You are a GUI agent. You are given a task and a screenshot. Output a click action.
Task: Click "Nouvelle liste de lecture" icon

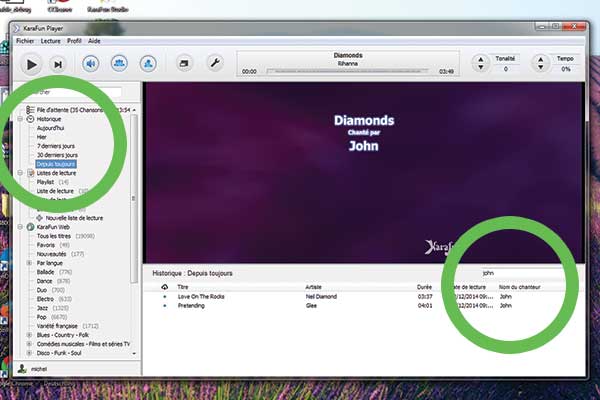40,217
